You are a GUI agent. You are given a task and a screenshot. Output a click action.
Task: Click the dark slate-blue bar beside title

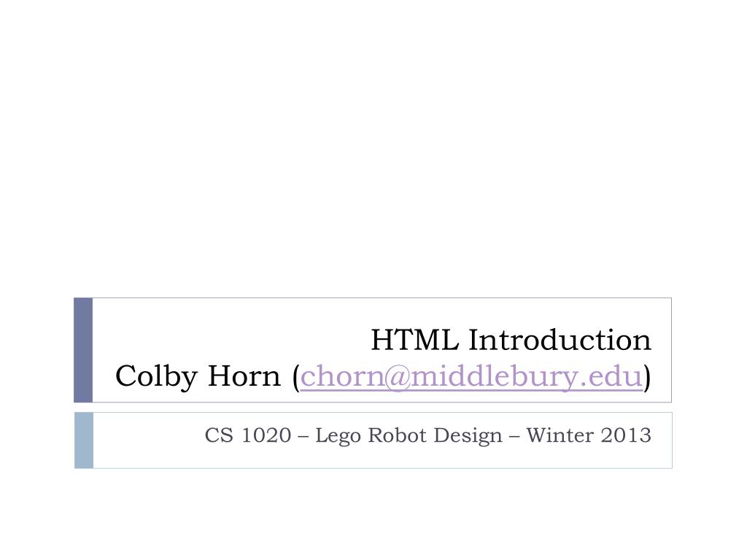point(83,350)
